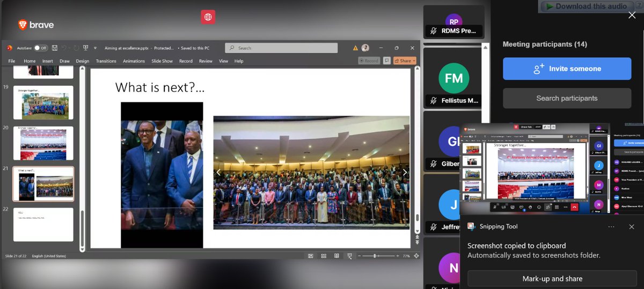Select slide 22 thumbnail

tap(43, 224)
